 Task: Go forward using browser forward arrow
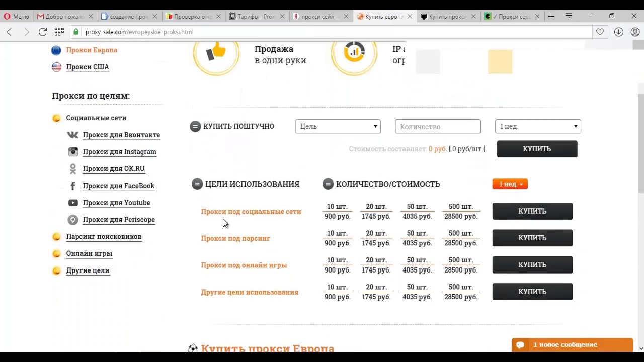point(26,32)
